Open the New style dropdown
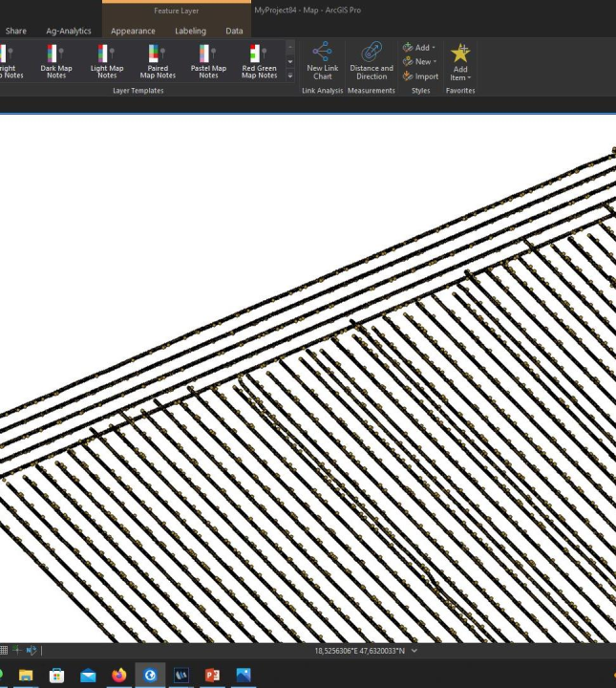 (x=419, y=62)
